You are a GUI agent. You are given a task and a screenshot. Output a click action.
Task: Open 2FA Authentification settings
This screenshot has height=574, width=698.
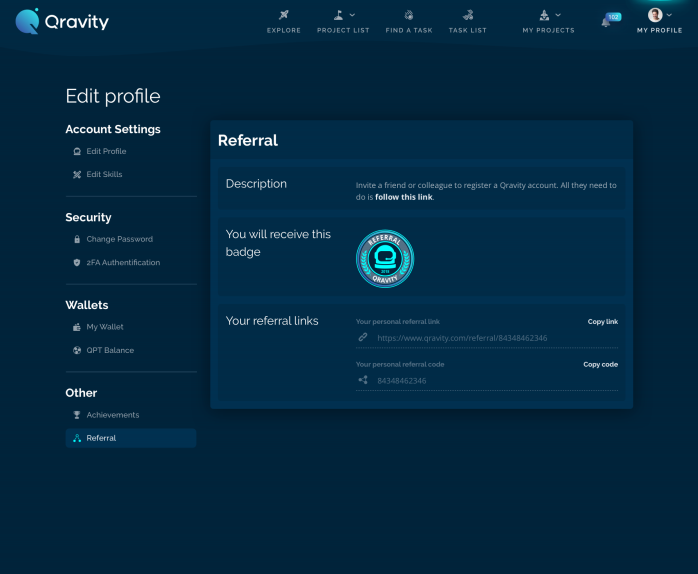[123, 263]
